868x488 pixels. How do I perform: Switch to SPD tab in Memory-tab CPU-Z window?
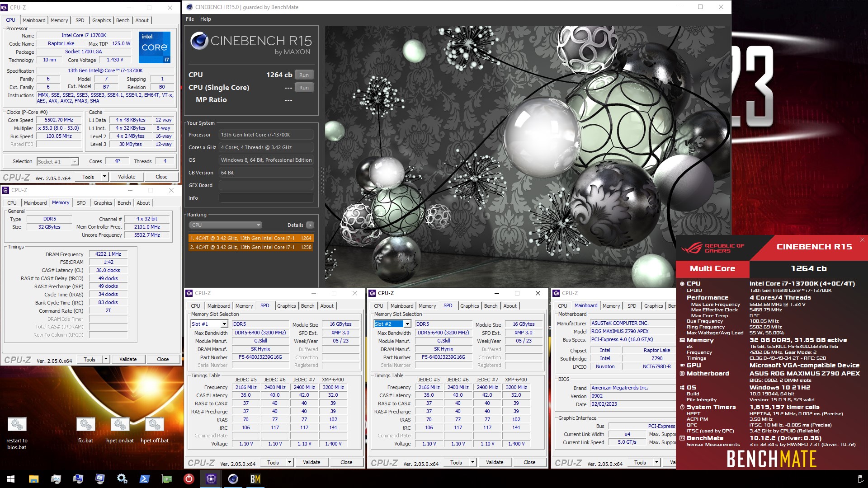click(x=81, y=203)
